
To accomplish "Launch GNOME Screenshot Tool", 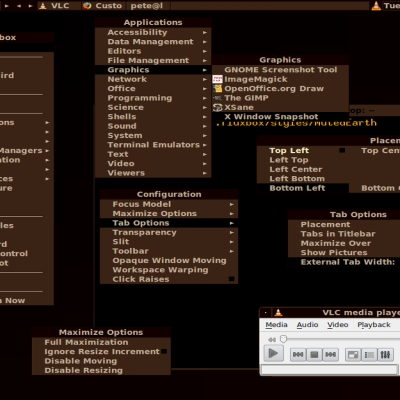I will [x=281, y=70].
